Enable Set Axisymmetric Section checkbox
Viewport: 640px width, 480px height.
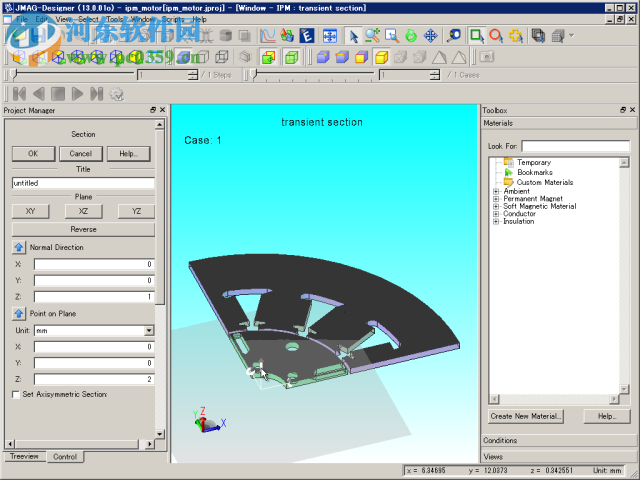coord(15,395)
